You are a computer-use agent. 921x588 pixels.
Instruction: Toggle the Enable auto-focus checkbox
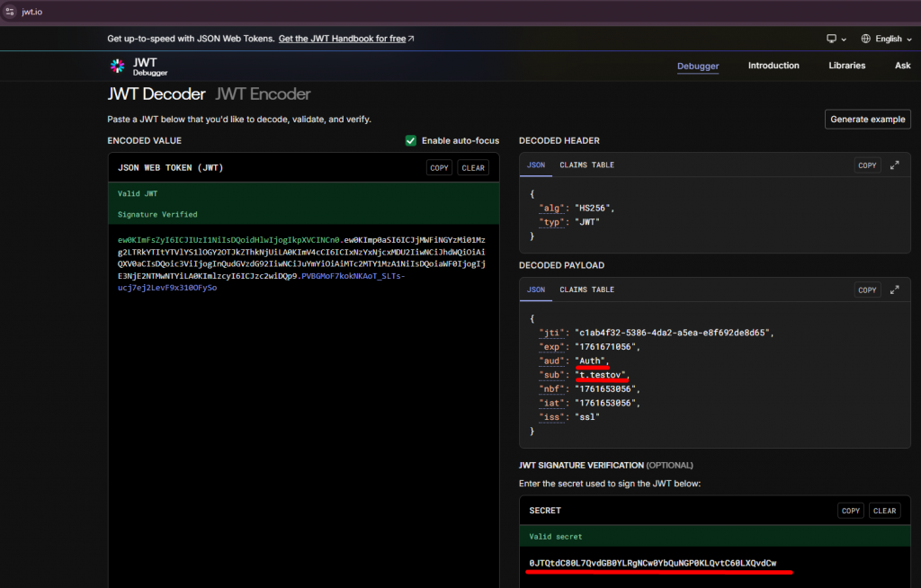411,141
